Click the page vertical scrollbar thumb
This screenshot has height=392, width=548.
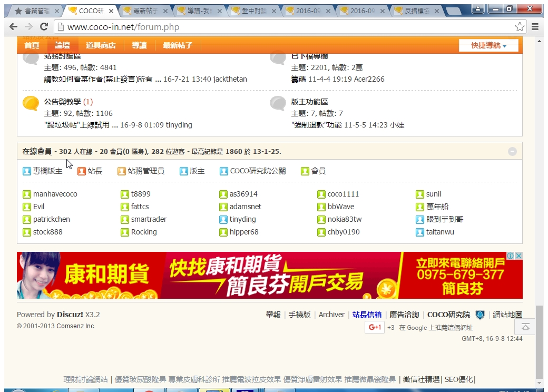[x=539, y=342]
